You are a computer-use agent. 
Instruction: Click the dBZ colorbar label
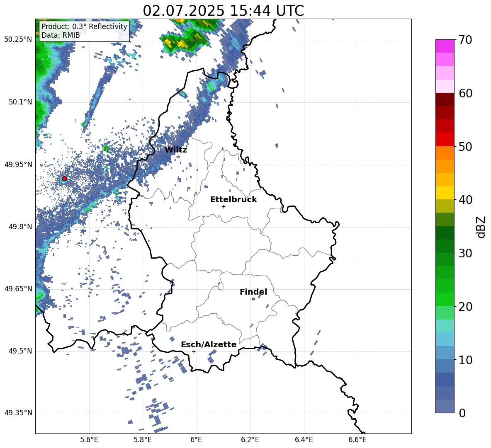tap(481, 227)
